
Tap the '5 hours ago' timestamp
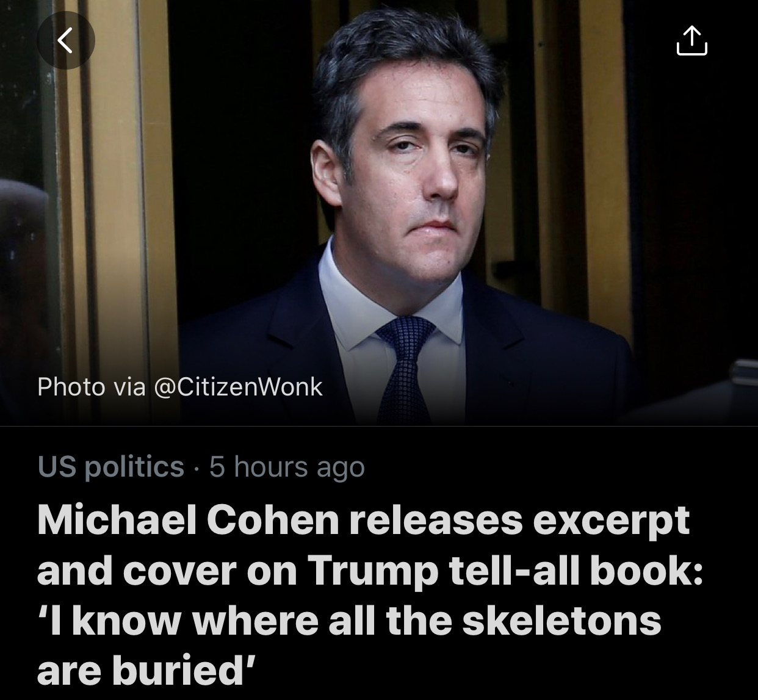click(x=287, y=467)
